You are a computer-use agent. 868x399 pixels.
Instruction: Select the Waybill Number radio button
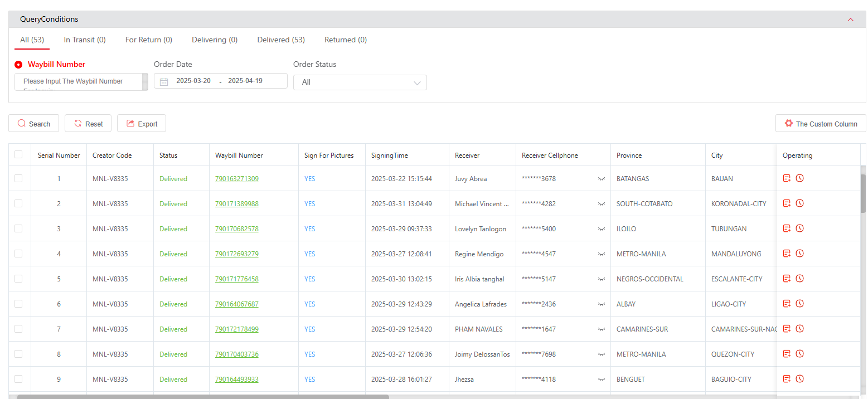click(18, 65)
